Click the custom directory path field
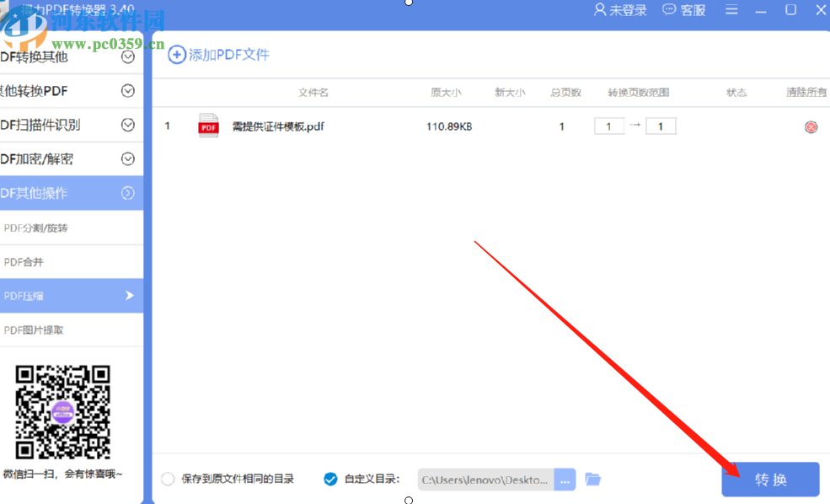 pos(485,480)
